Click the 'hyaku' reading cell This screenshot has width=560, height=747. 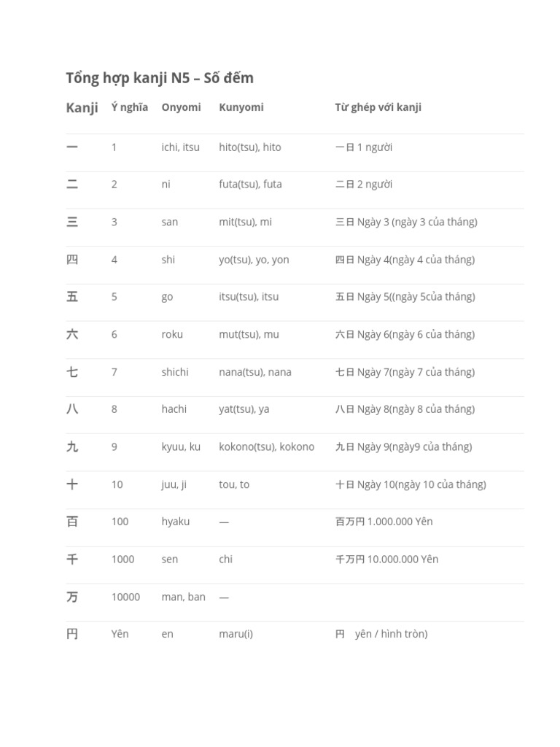[175, 522]
